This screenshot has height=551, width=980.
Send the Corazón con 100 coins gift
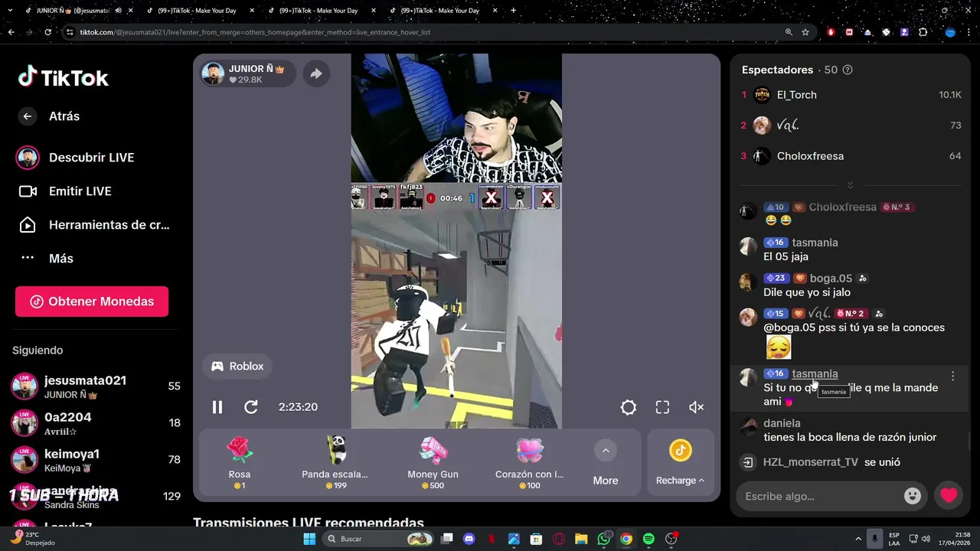click(529, 462)
